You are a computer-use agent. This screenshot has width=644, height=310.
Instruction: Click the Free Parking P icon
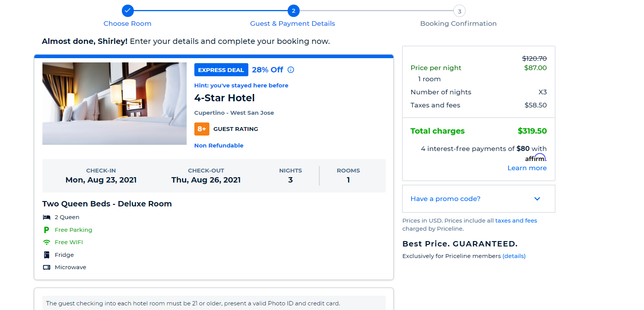coord(47,230)
